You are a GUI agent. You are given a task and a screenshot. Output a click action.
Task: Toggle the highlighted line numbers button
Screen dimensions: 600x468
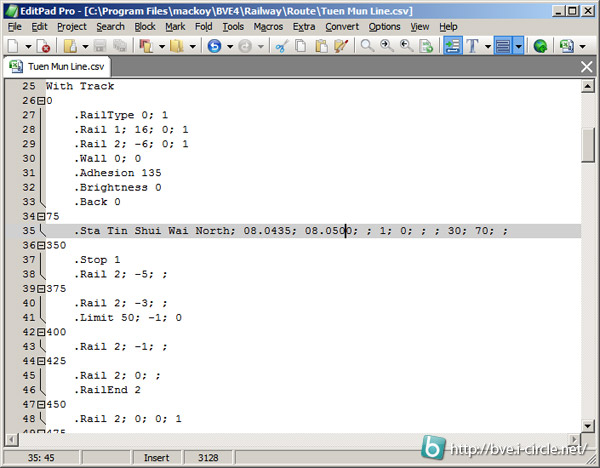coord(451,46)
